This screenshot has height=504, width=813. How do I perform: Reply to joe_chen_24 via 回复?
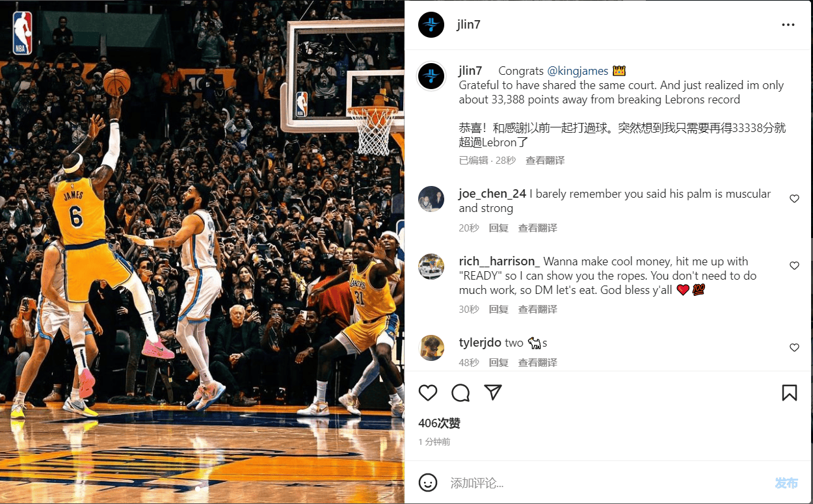[498, 228]
